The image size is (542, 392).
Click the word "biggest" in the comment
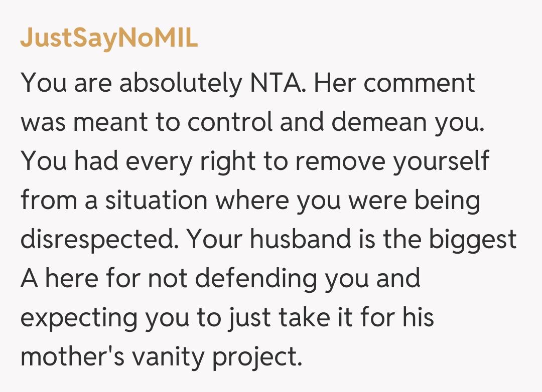click(x=472, y=240)
